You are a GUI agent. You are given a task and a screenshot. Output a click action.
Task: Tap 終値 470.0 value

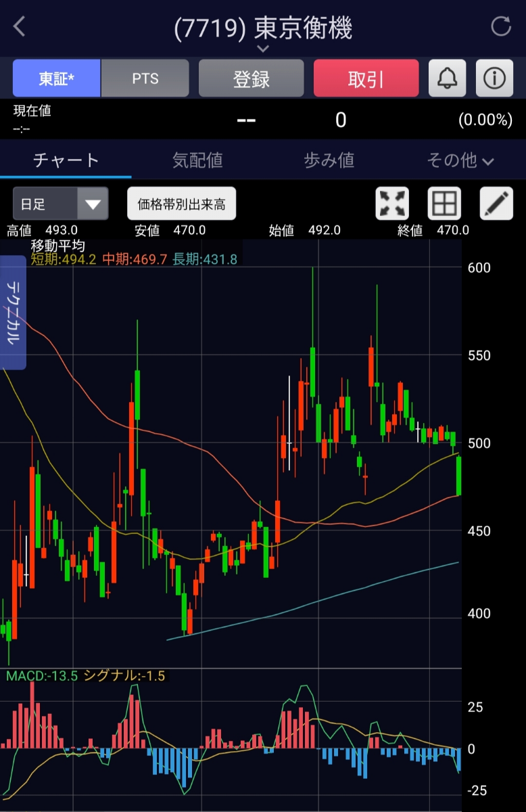pyautogui.click(x=433, y=230)
